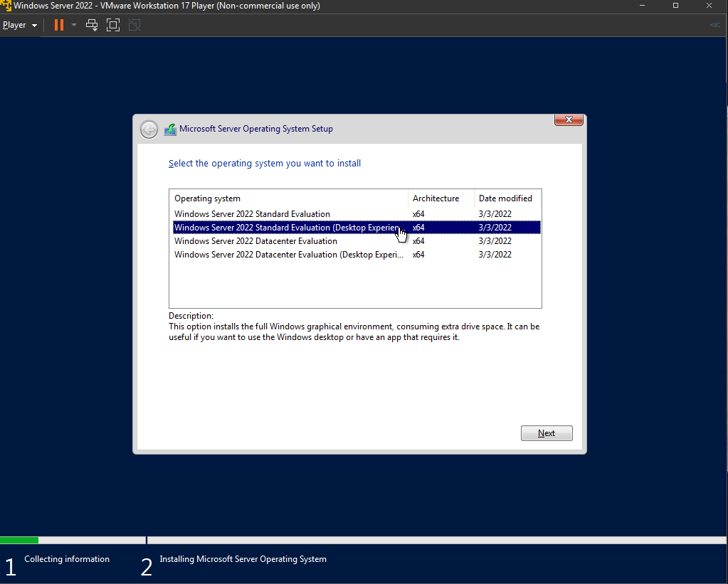Image resolution: width=728 pixels, height=584 pixels.
Task: Close the Microsoft Server Setup dialog
Action: click(x=569, y=120)
